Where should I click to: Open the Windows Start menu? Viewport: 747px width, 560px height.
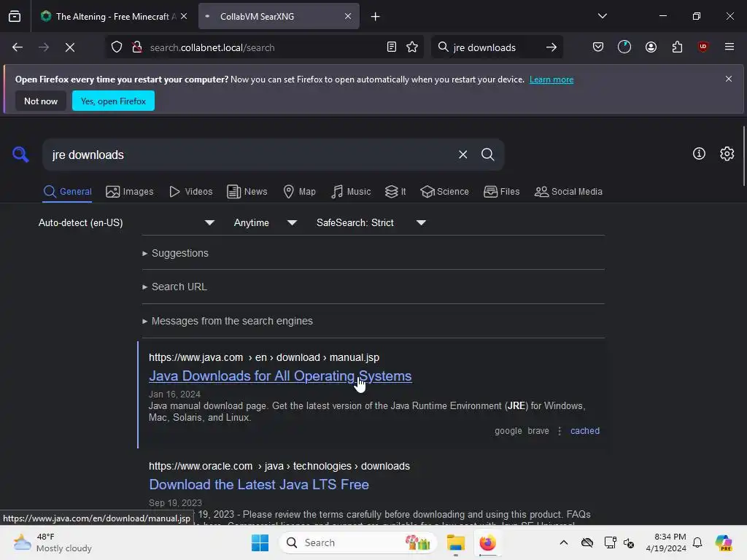(260, 542)
